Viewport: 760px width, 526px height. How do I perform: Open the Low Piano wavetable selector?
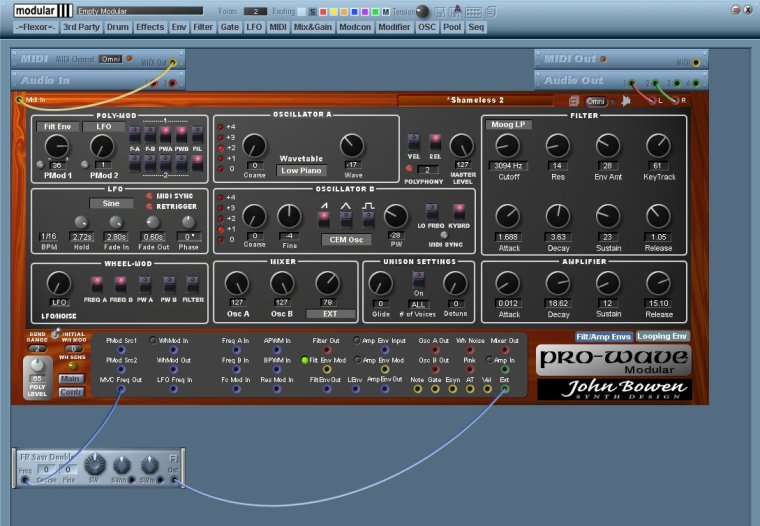(x=301, y=171)
